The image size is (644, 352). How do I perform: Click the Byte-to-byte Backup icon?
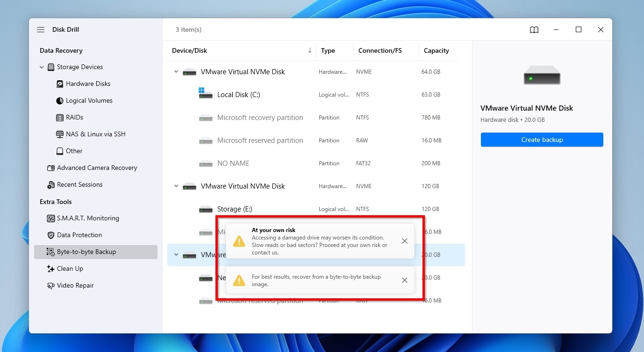tap(51, 252)
